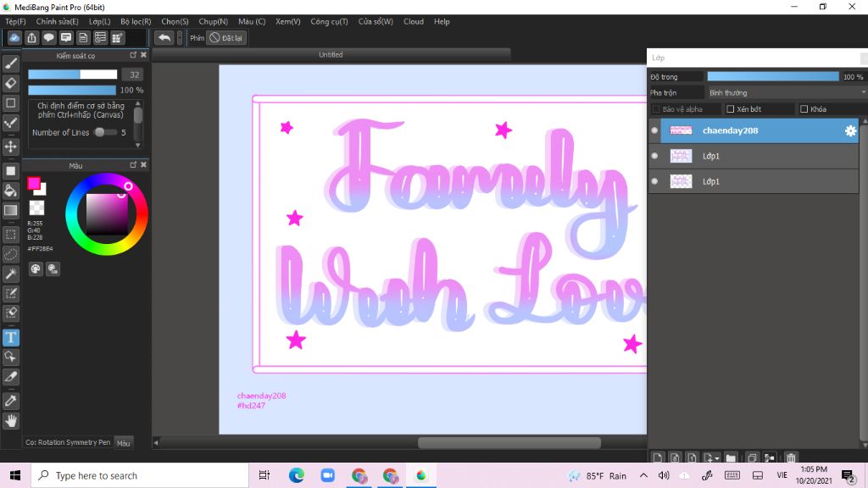Select the Operation tool
The image size is (868, 488).
click(x=10, y=358)
